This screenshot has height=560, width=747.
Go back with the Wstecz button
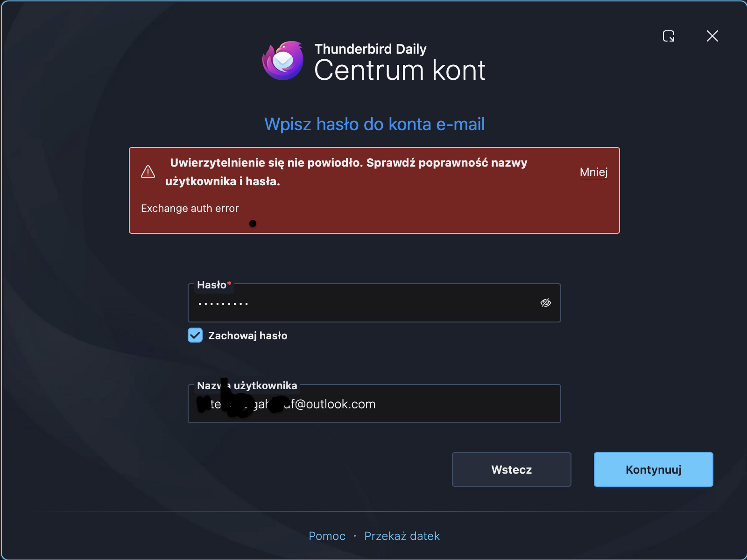pyautogui.click(x=512, y=469)
